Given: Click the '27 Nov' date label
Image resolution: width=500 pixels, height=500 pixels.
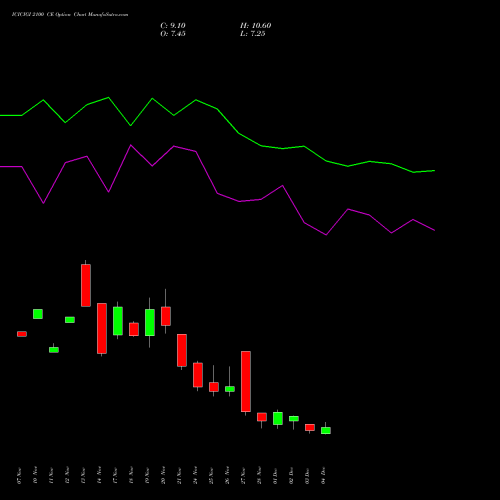Looking at the screenshot, I should [243, 476].
